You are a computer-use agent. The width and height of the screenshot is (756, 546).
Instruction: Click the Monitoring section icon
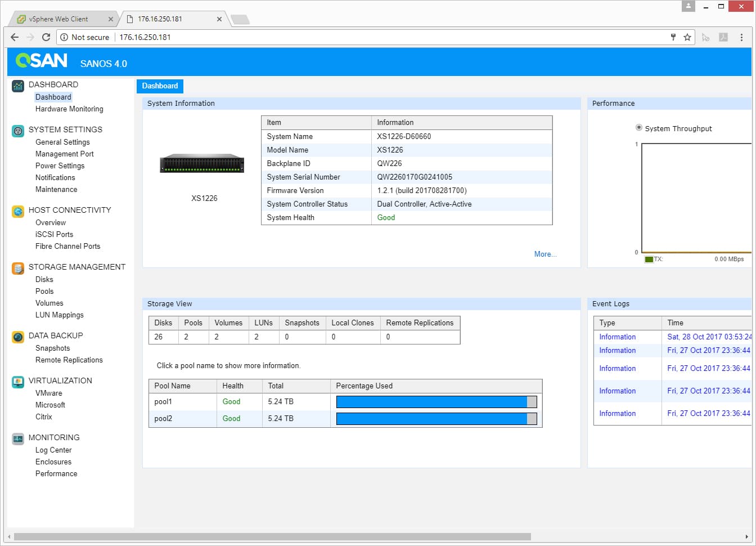18,439
